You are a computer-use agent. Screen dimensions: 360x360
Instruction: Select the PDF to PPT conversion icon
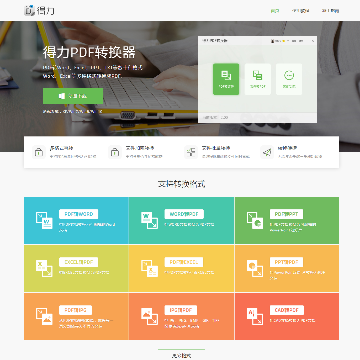255,220
